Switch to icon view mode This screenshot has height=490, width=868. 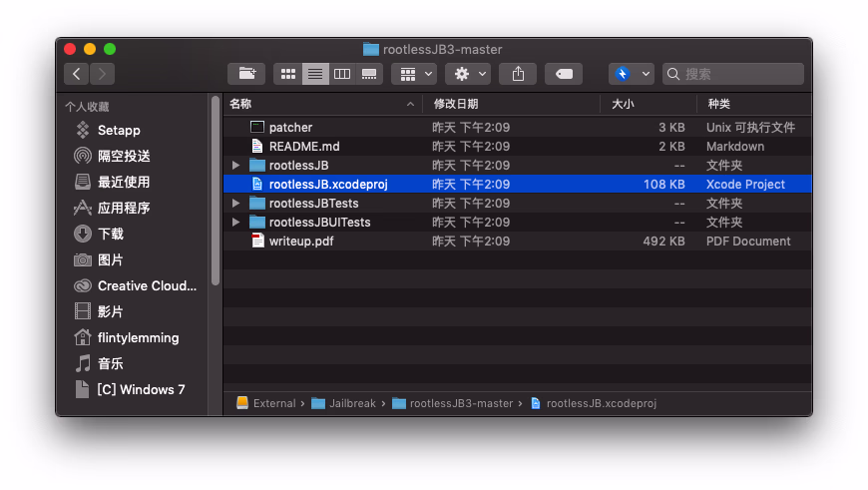point(288,74)
